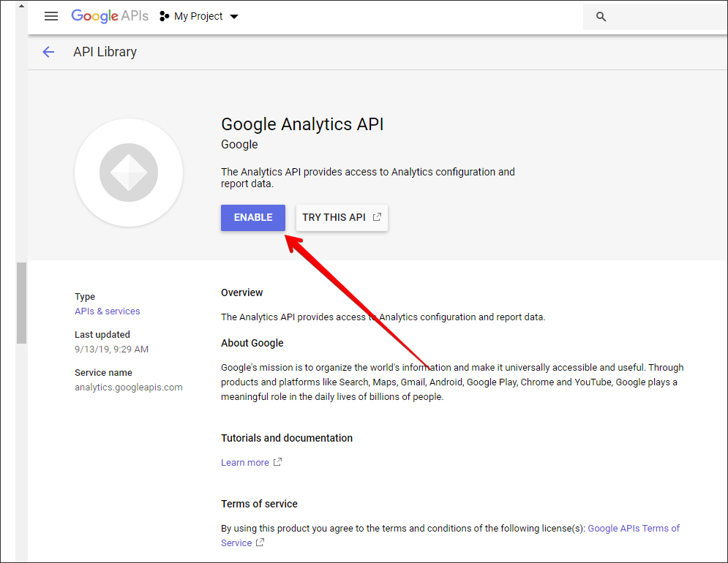The width and height of the screenshot is (728, 563).
Task: Open the Learn more documentation link
Action: (244, 462)
